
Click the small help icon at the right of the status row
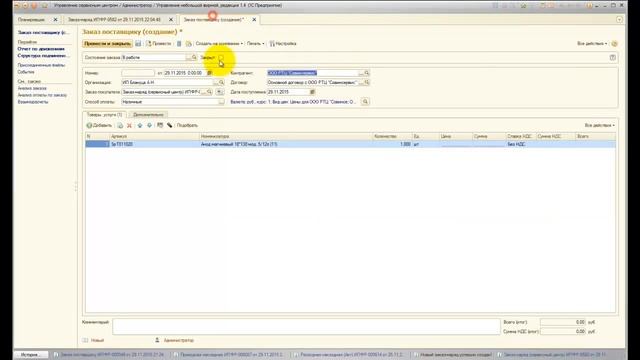[613, 58]
